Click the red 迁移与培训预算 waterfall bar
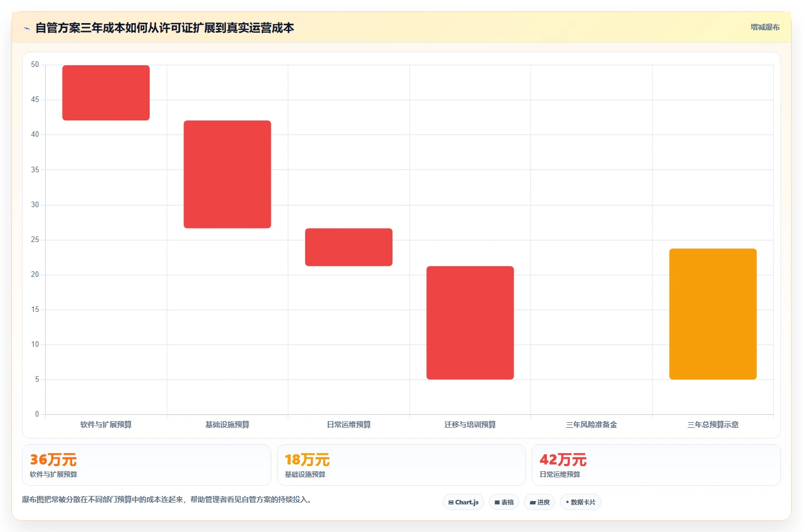 click(x=470, y=323)
